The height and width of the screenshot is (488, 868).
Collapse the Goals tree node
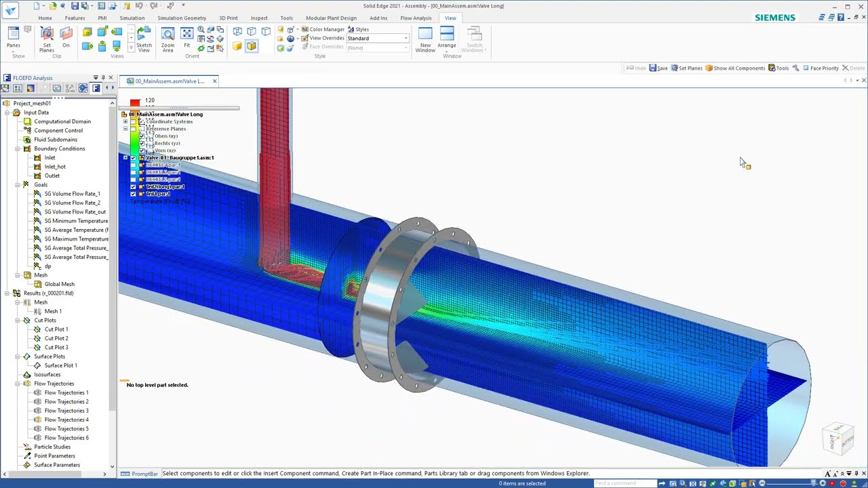17,184
